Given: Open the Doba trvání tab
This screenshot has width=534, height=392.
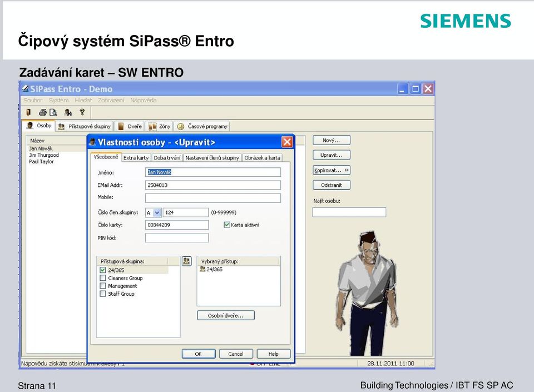Looking at the screenshot, I should (x=167, y=157).
